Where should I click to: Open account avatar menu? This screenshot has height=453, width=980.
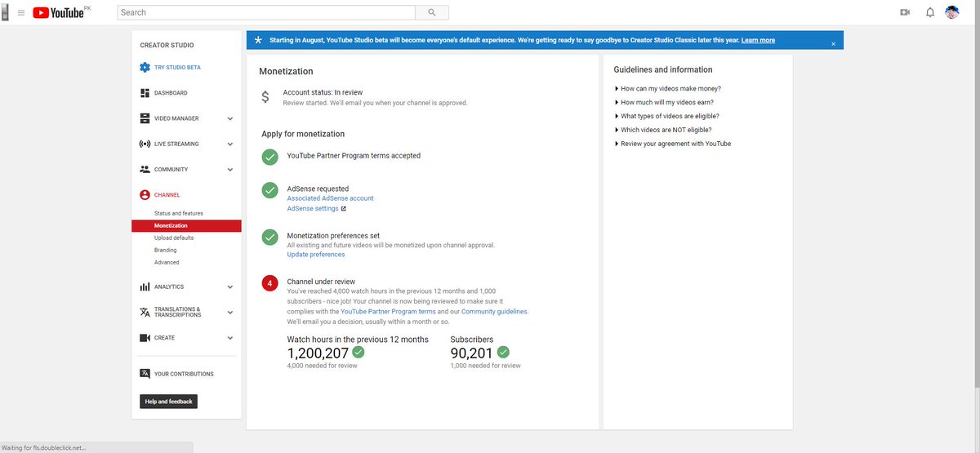952,12
